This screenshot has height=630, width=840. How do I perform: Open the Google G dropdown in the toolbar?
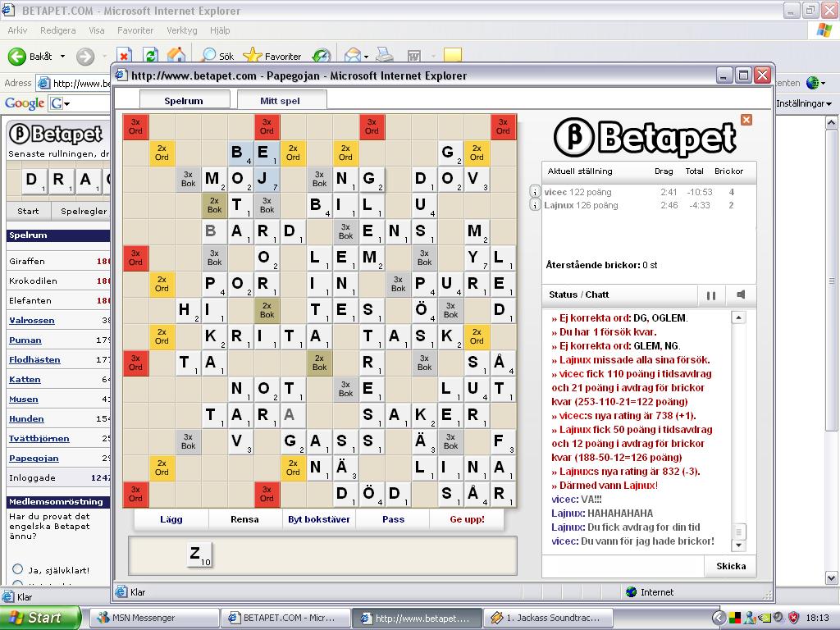(60, 103)
